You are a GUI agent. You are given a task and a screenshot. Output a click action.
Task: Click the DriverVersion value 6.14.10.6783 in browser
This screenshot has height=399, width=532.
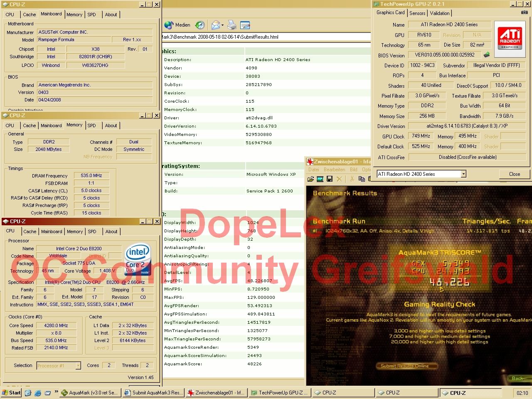pos(262,126)
